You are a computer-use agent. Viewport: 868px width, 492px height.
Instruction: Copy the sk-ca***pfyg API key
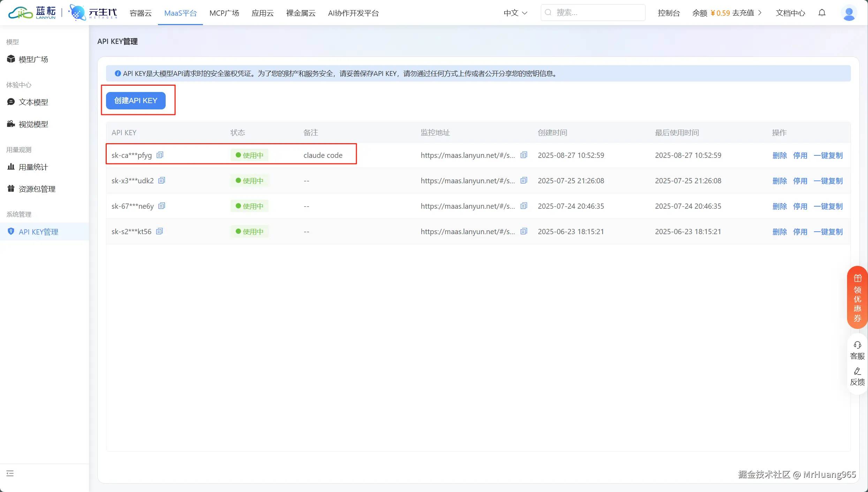click(x=160, y=155)
